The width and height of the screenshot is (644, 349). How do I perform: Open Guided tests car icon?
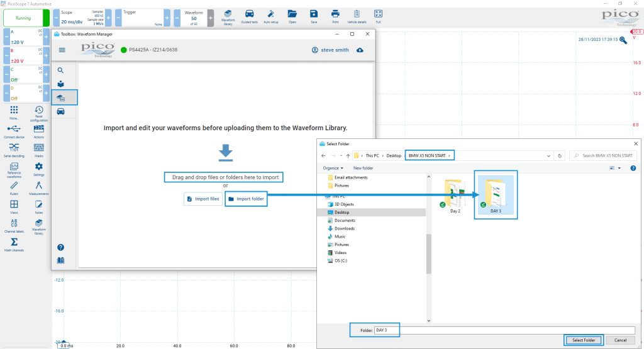tap(249, 17)
